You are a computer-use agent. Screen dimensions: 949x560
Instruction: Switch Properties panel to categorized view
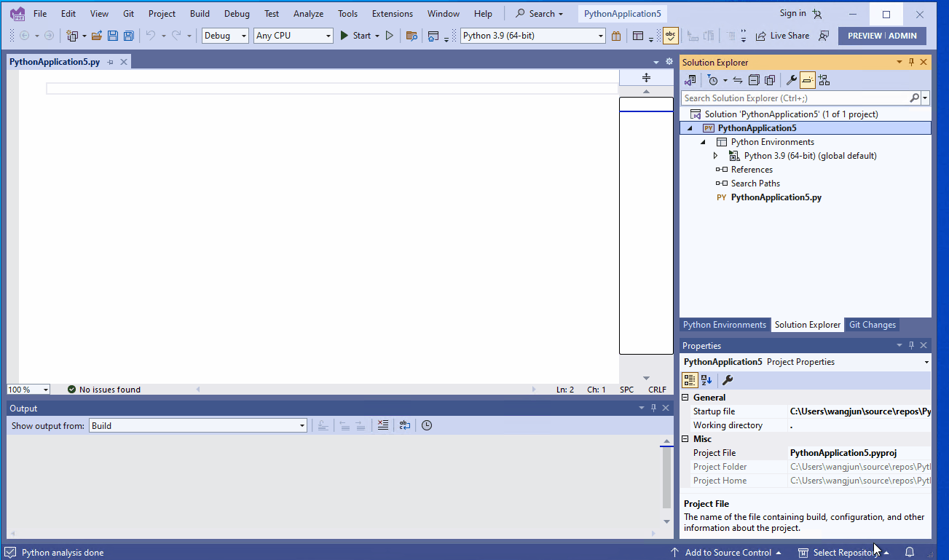point(689,379)
